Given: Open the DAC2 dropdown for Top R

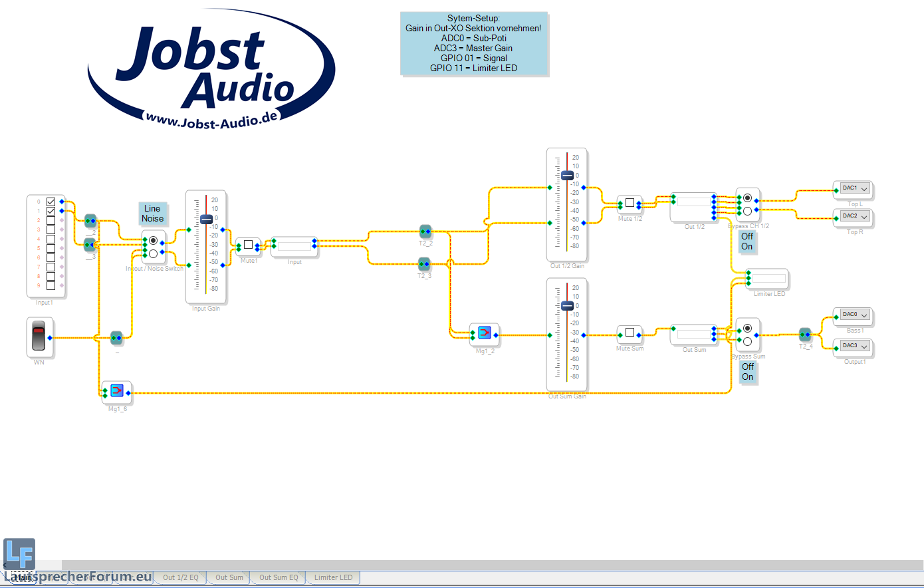Looking at the screenshot, I should (x=864, y=217).
